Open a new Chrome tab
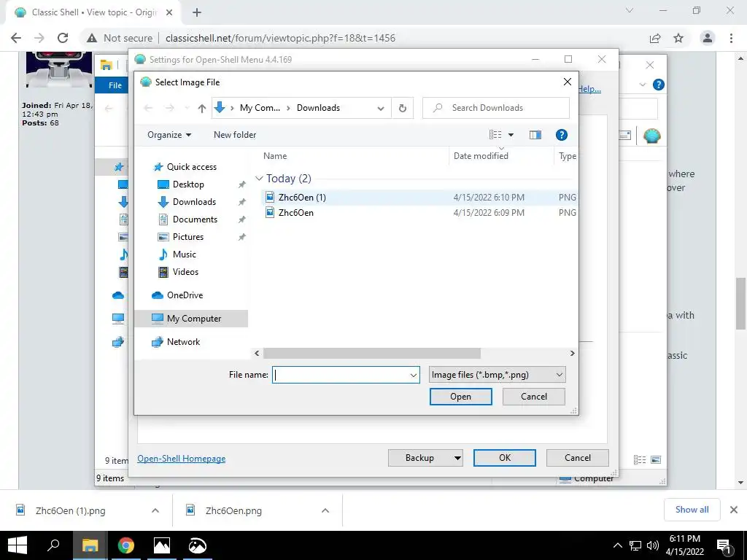Screen dimensions: 747x560 click(x=197, y=12)
